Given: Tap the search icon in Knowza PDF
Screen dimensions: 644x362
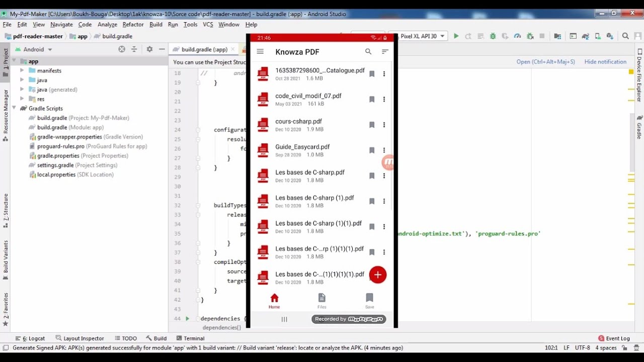Looking at the screenshot, I should click(x=368, y=52).
